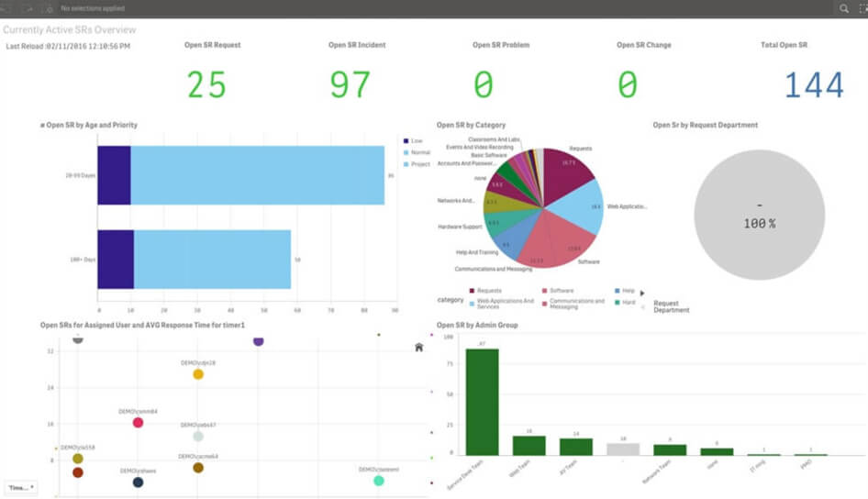Click the gray 100% Request Department pie
Image resolution: width=868 pixels, height=499 pixels.
759,215
